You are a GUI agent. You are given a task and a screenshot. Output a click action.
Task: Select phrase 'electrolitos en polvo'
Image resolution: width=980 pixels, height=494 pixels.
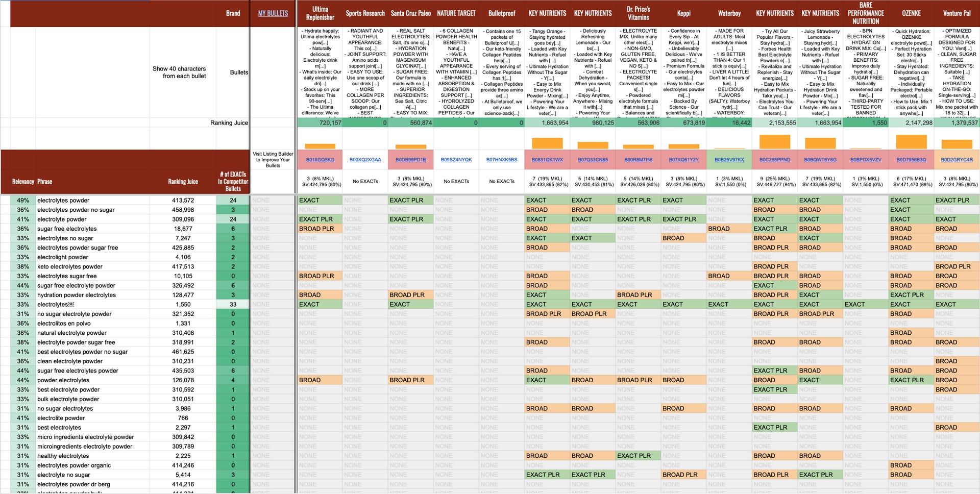pos(64,323)
